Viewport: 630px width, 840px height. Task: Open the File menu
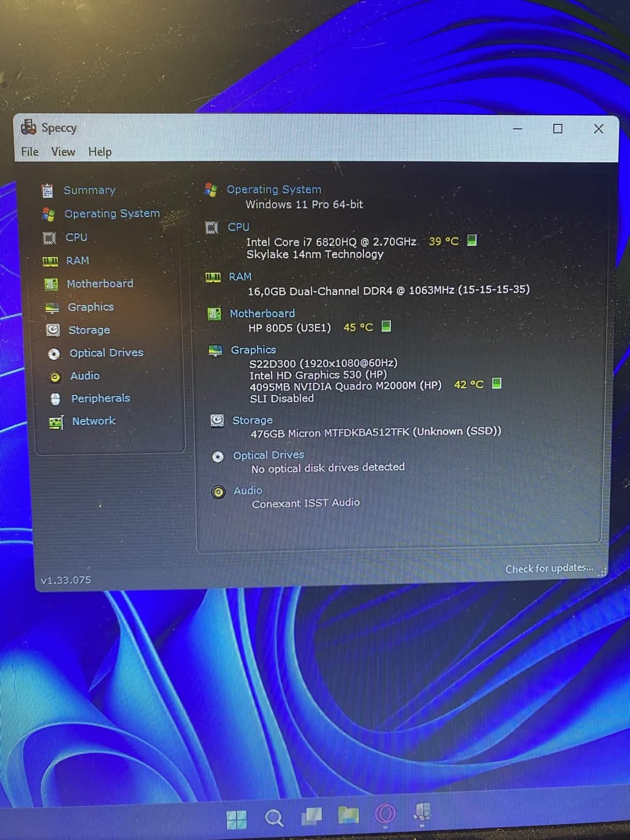(x=30, y=151)
